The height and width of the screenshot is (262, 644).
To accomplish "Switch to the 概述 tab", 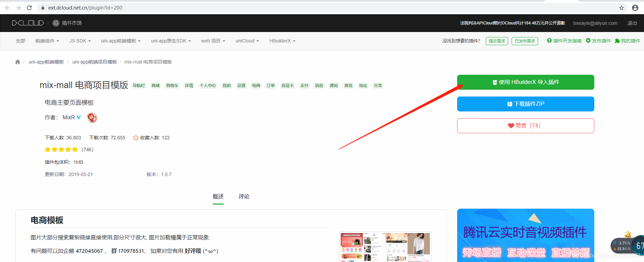I will [x=218, y=197].
